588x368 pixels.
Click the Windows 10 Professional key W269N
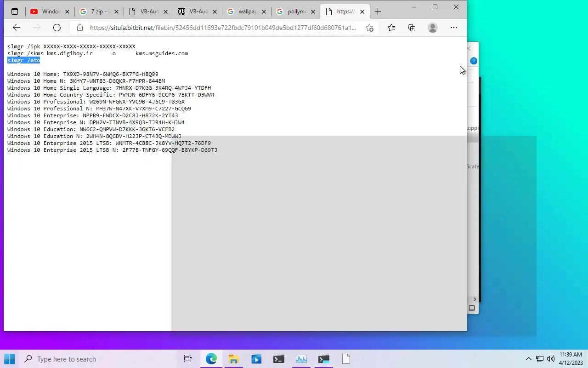[x=137, y=102]
